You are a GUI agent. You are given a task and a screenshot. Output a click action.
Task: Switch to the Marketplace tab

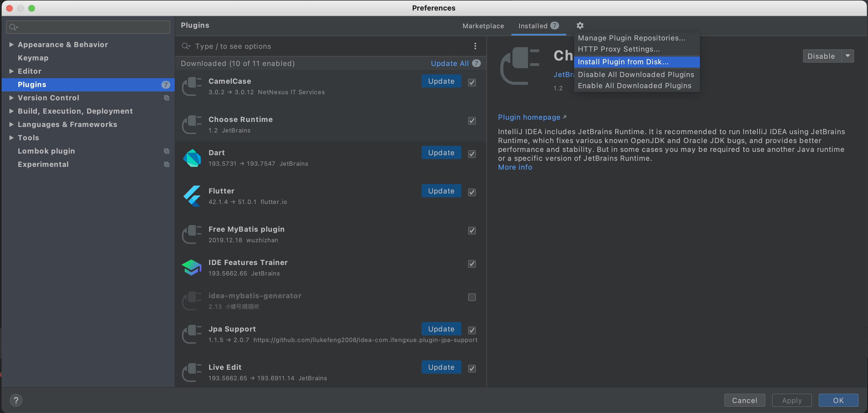click(x=483, y=26)
